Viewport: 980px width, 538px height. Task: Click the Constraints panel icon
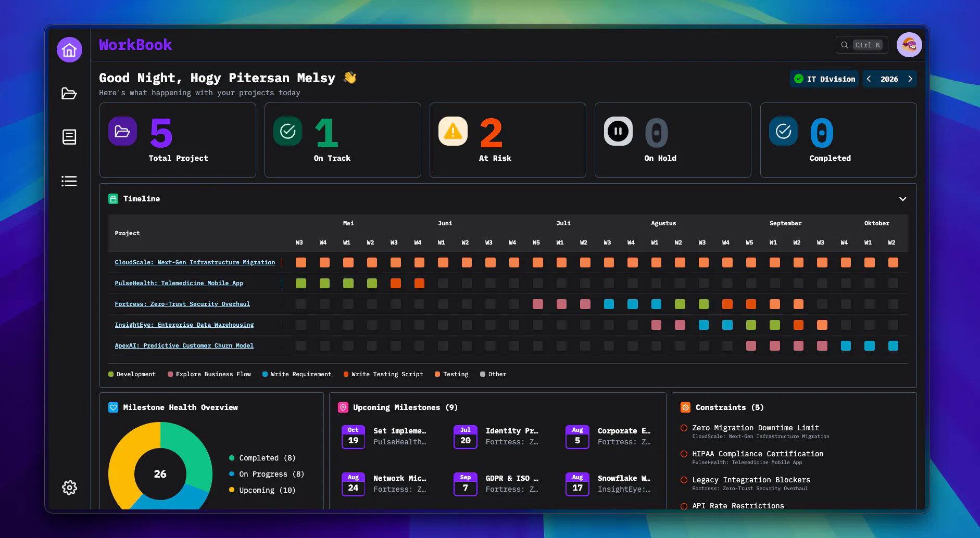coord(686,407)
